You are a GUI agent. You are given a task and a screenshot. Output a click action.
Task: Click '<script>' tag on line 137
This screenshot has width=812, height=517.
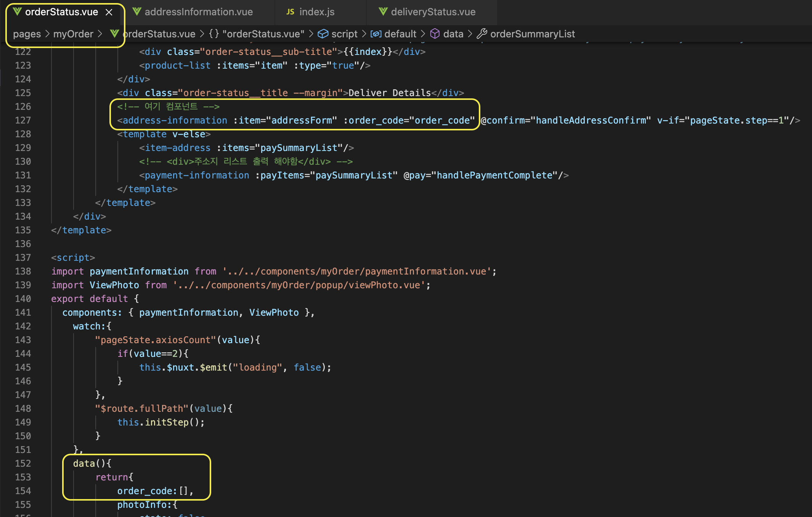click(x=73, y=257)
